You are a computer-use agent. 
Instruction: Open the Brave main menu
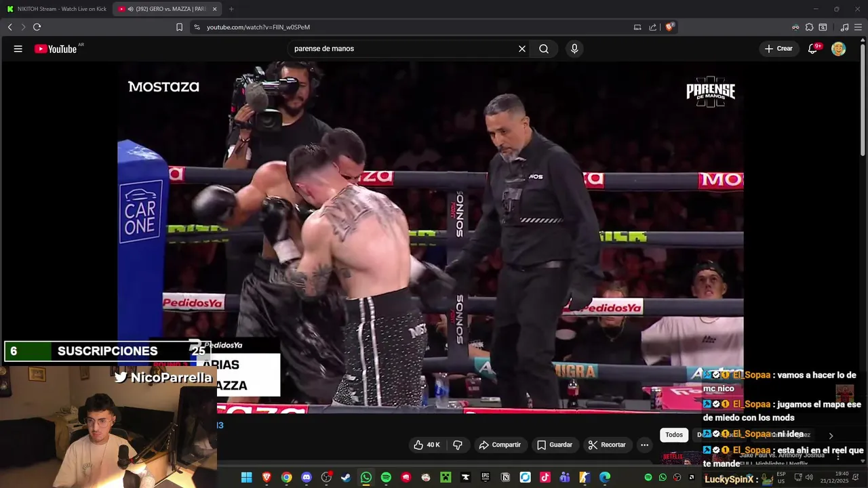[858, 27]
